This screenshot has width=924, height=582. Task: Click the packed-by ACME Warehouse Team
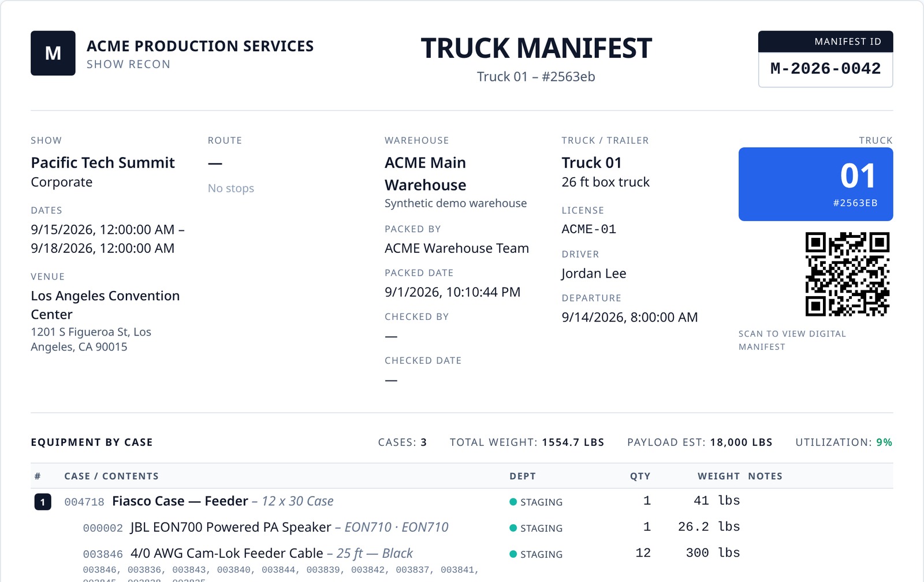coord(457,248)
